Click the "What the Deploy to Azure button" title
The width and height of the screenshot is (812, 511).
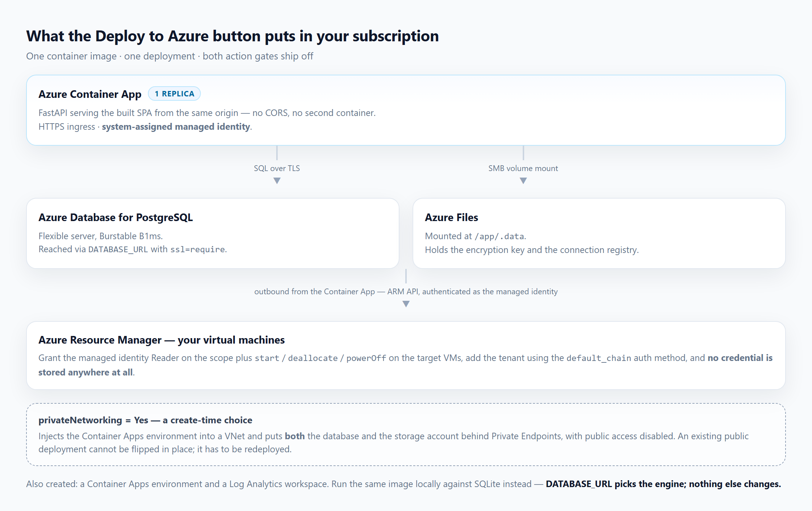232,36
